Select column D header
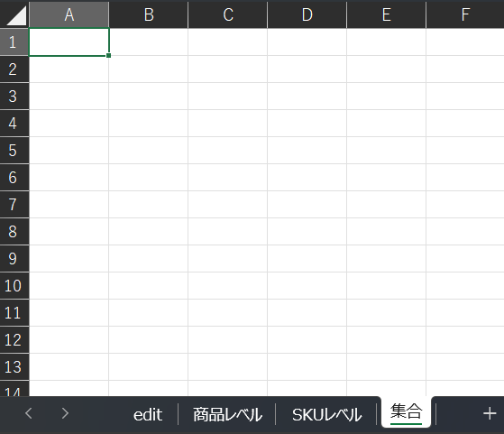Image resolution: width=504 pixels, height=434 pixels. (307, 14)
